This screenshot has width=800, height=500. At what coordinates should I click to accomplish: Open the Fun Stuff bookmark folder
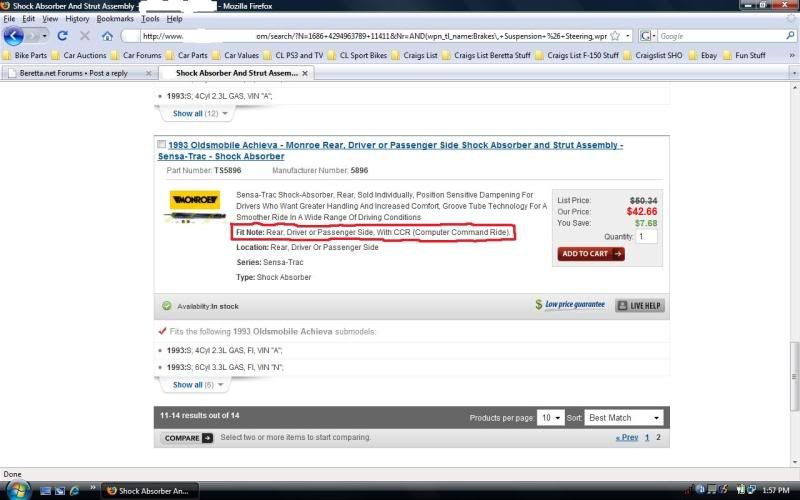(744, 55)
